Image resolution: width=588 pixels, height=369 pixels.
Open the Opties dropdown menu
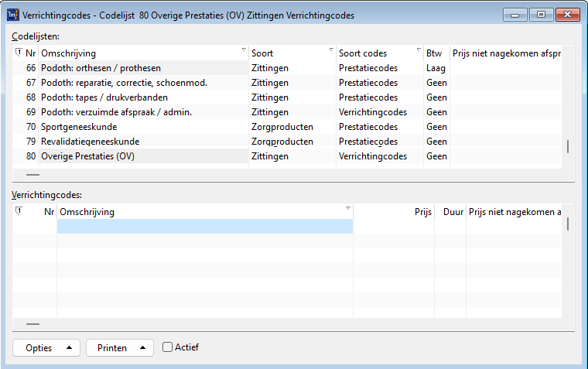(46, 348)
